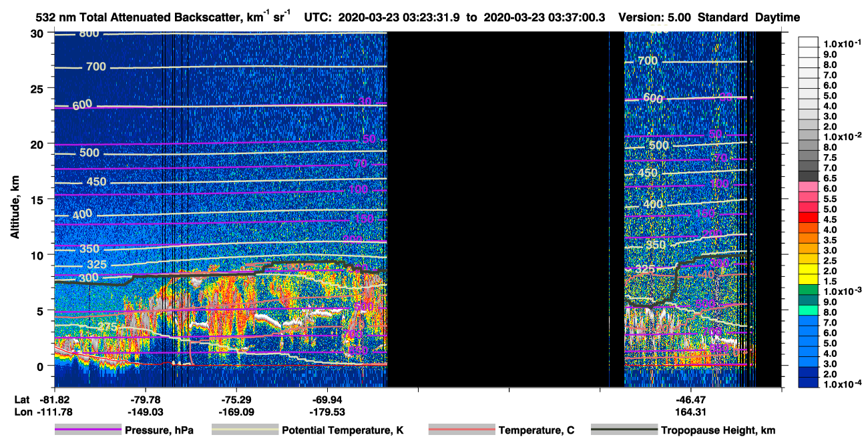The image size is (868, 445).
Task: Click the 'Pressure, hPa' legend label
Action: 159,430
